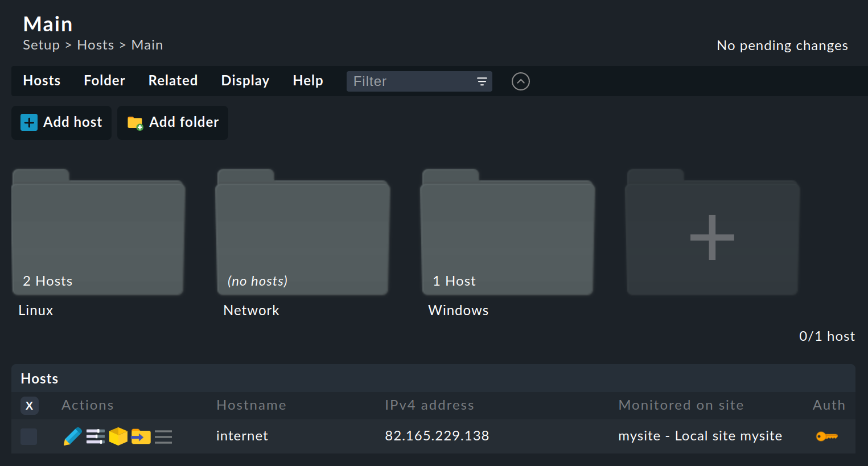868x466 pixels.
Task: Select the checkbox for host internet
Action: (x=29, y=436)
